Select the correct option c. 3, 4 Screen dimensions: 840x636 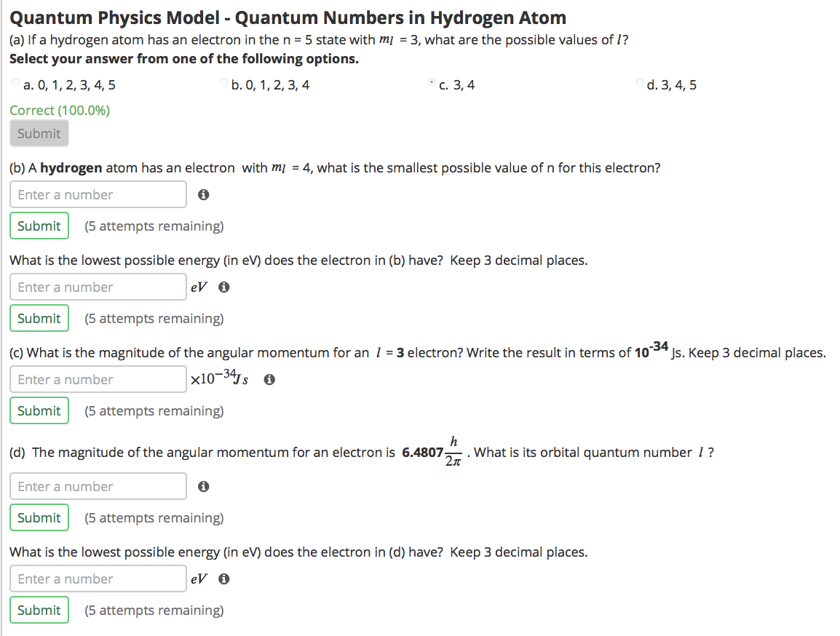[x=431, y=82]
